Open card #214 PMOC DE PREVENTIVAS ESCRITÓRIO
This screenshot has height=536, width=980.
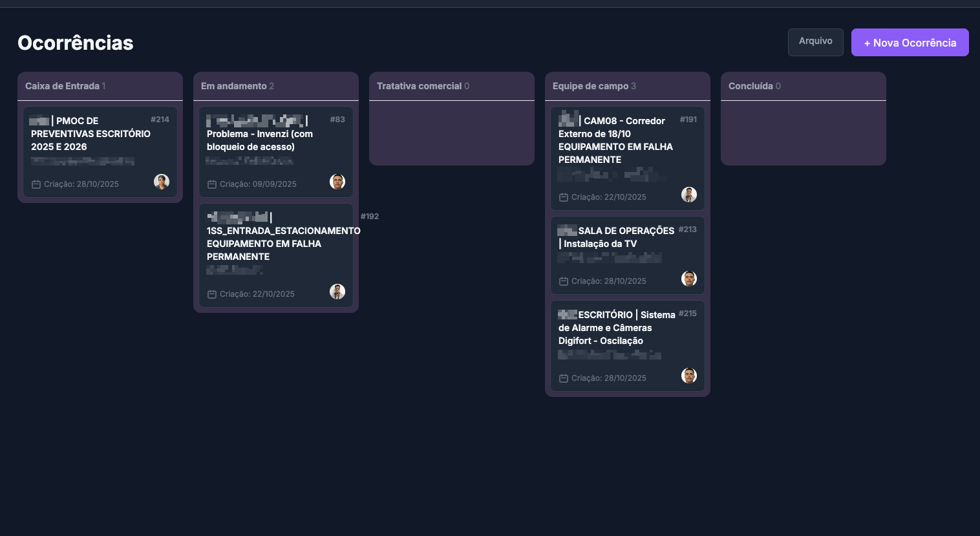click(91, 134)
